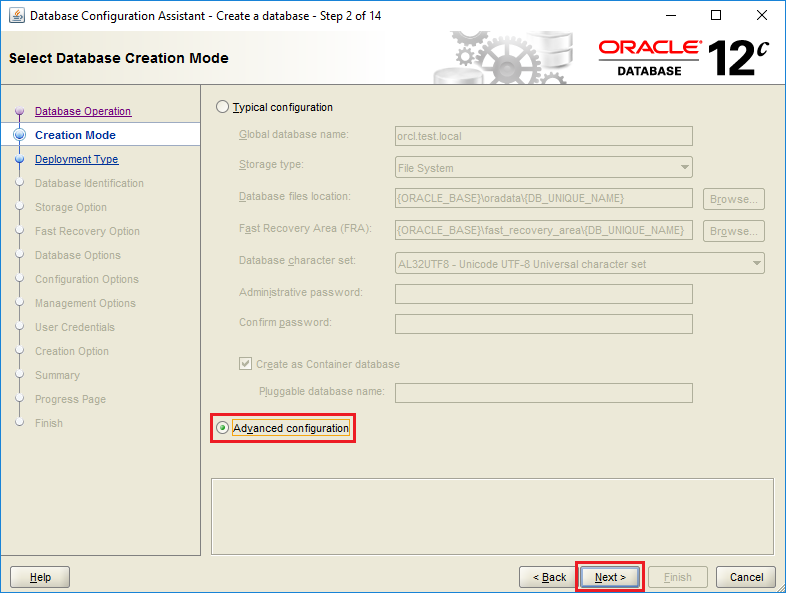Close the Database Configuration Assistant window

point(761,16)
